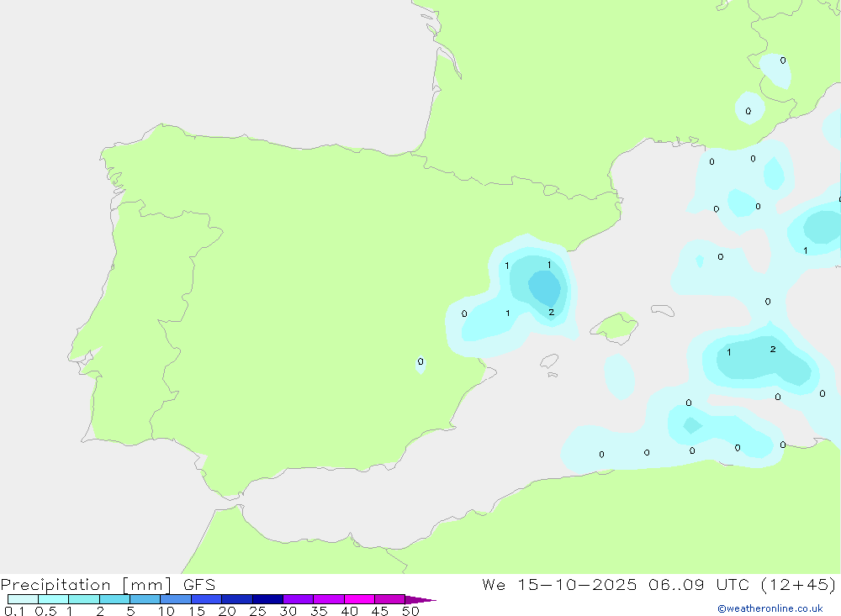Click the '0.1' legend scale label

click(14, 611)
